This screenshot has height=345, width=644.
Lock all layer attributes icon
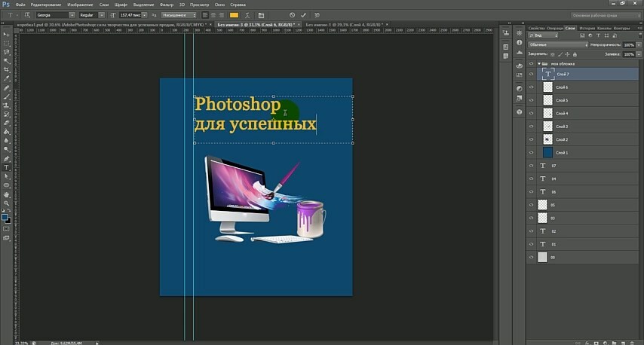(575, 54)
